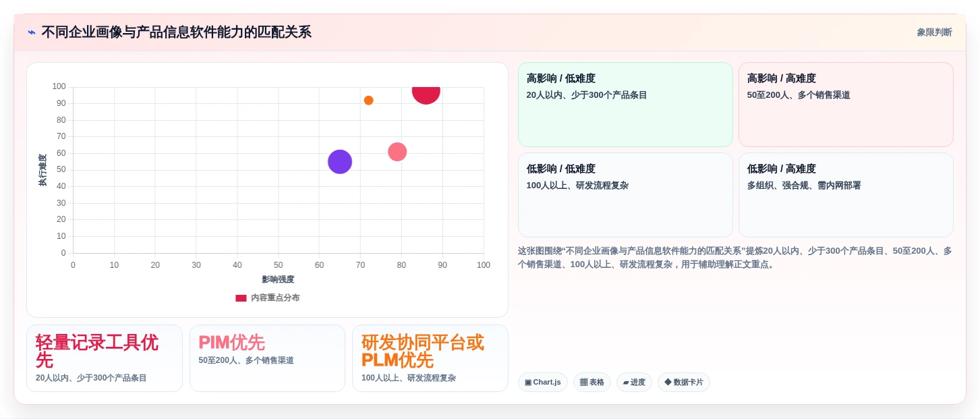Open the 高影响 / 高难度 quadrant card

(x=846, y=105)
